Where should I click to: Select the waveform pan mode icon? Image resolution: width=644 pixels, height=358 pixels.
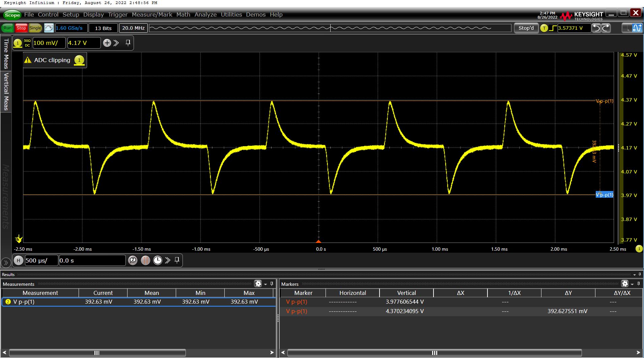[x=637, y=28]
